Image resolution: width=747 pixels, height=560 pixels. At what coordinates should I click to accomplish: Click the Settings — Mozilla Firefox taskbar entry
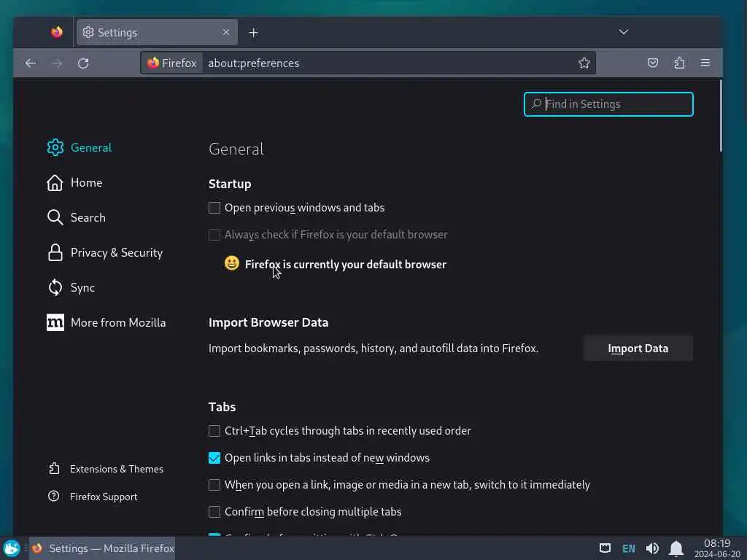102,548
